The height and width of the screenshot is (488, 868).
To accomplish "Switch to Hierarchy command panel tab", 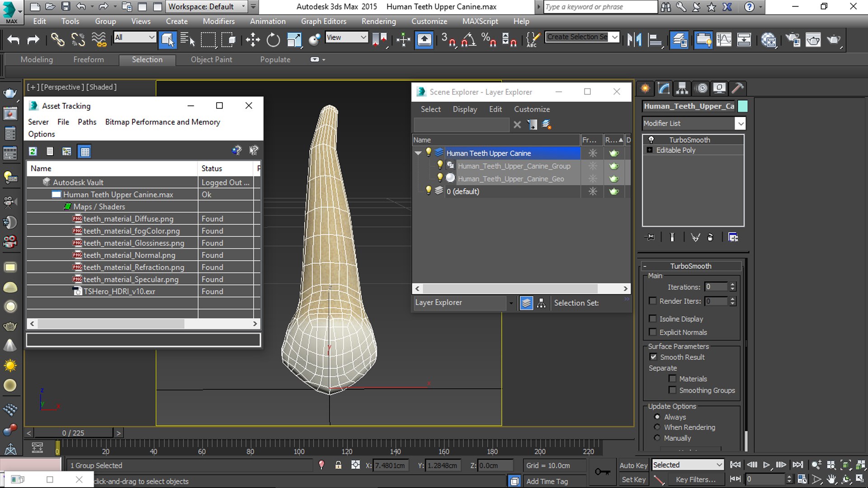I will tap(682, 88).
